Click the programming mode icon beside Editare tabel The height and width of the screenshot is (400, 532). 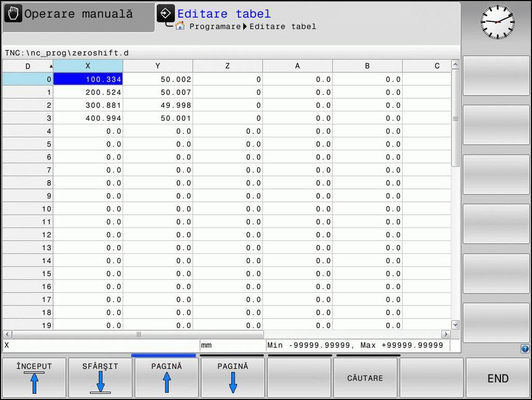pos(166,14)
